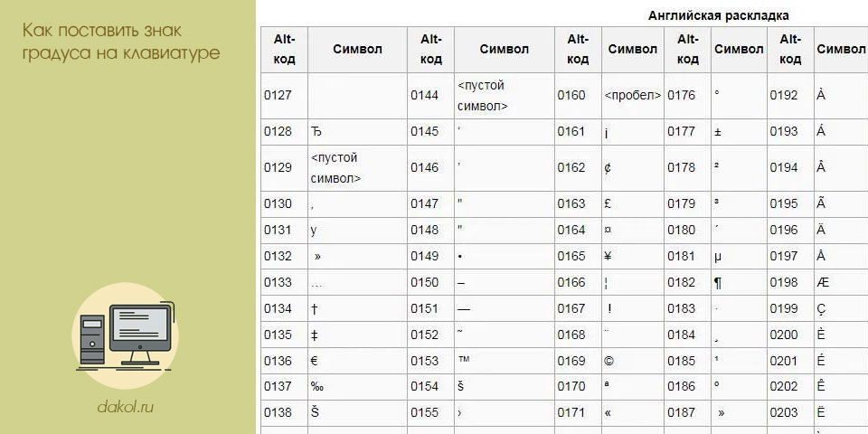Viewport: 868px width, 434px height.
Task: Select the plus-minus symbol next to 0177
Action: click(717, 132)
